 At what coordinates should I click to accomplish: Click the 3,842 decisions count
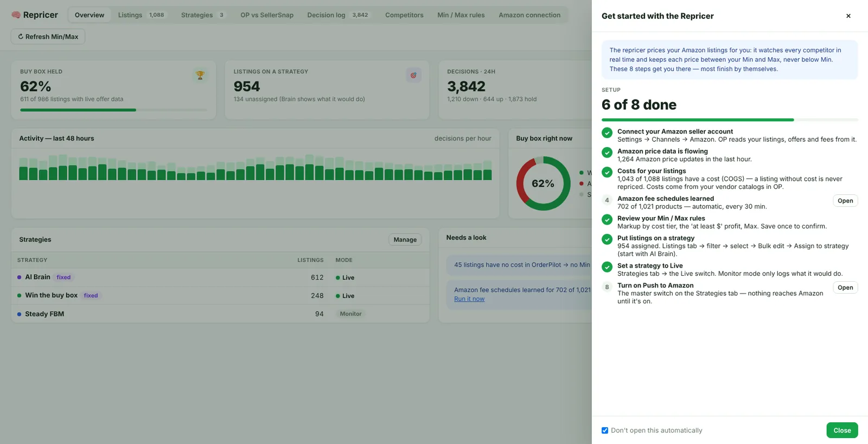(467, 86)
